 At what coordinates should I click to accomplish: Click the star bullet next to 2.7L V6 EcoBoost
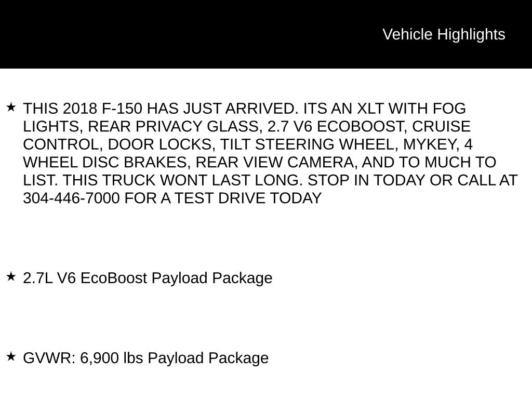(11, 277)
